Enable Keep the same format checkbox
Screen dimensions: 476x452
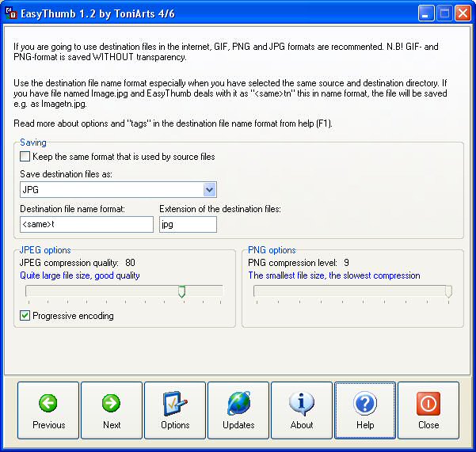pos(25,157)
